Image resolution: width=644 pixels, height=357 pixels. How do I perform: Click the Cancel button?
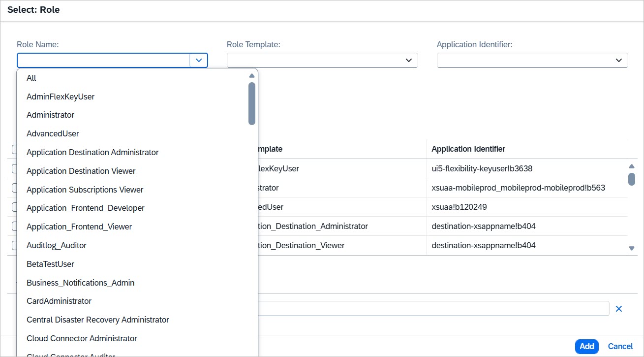click(x=620, y=346)
